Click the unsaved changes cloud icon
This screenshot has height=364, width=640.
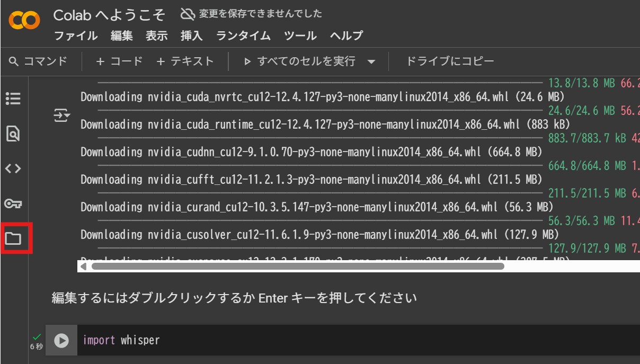[187, 14]
